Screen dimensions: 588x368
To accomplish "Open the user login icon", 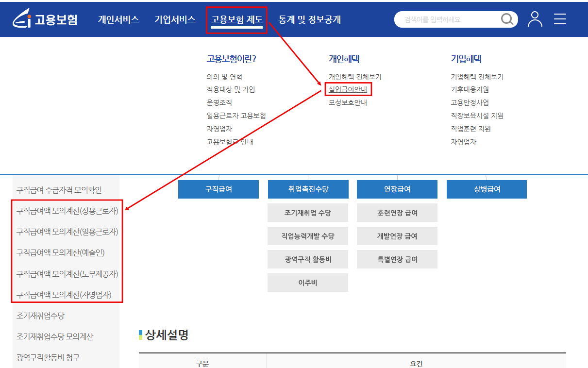I will click(535, 19).
